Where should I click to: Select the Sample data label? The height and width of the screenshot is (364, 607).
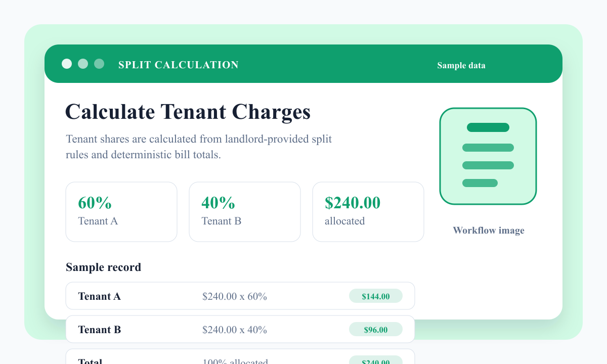click(461, 65)
